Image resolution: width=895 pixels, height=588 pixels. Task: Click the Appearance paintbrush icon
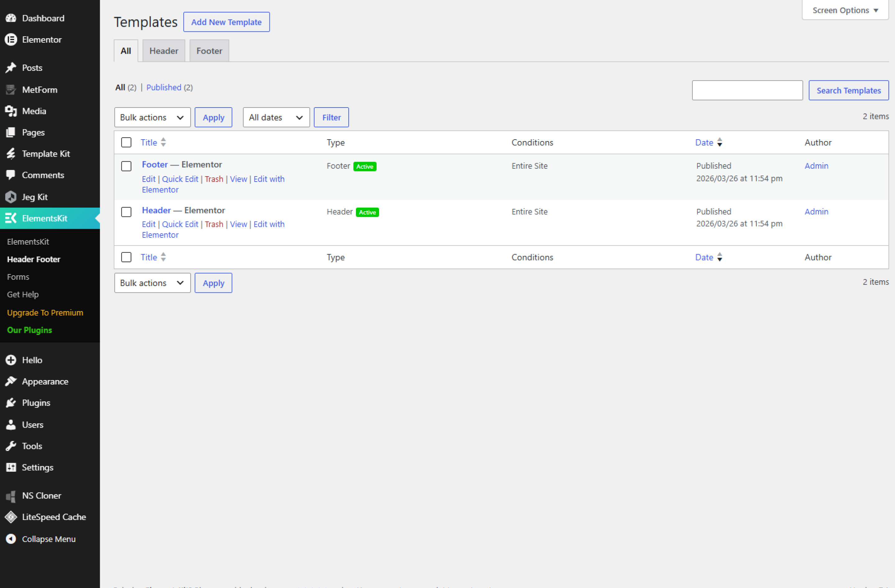pos(11,381)
